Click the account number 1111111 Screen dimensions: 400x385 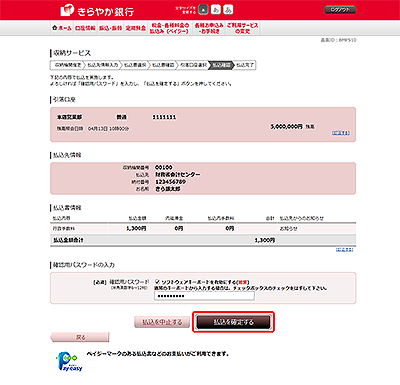click(164, 117)
